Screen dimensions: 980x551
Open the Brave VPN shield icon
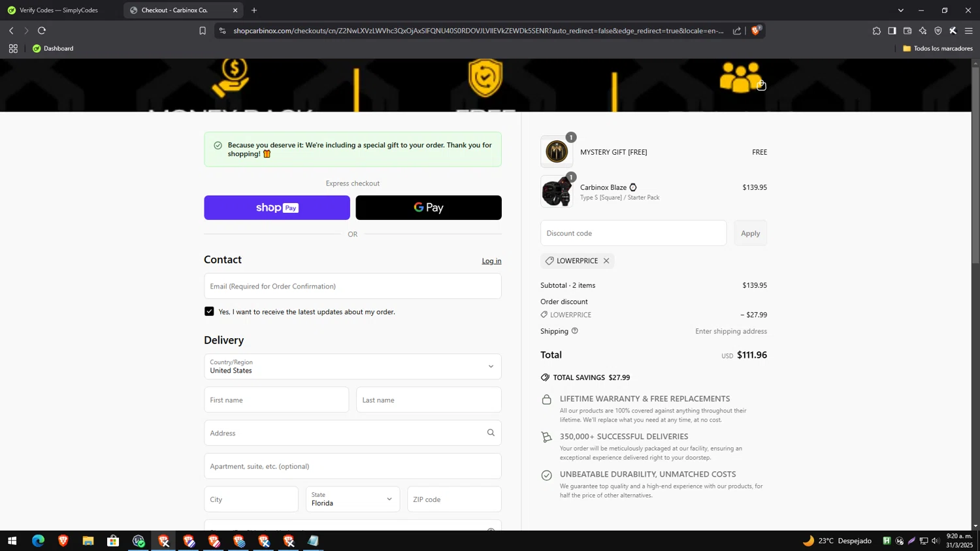(x=938, y=31)
